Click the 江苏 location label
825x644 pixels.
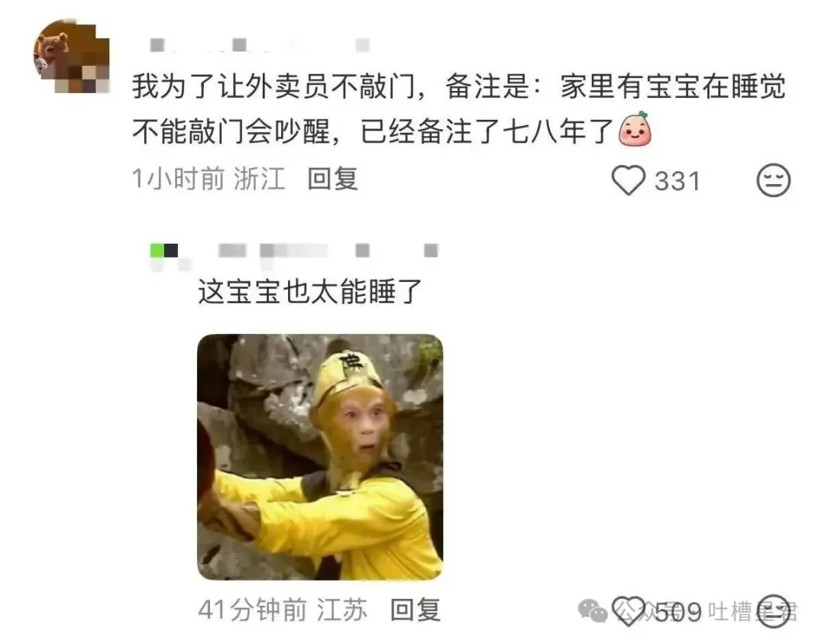(341, 610)
